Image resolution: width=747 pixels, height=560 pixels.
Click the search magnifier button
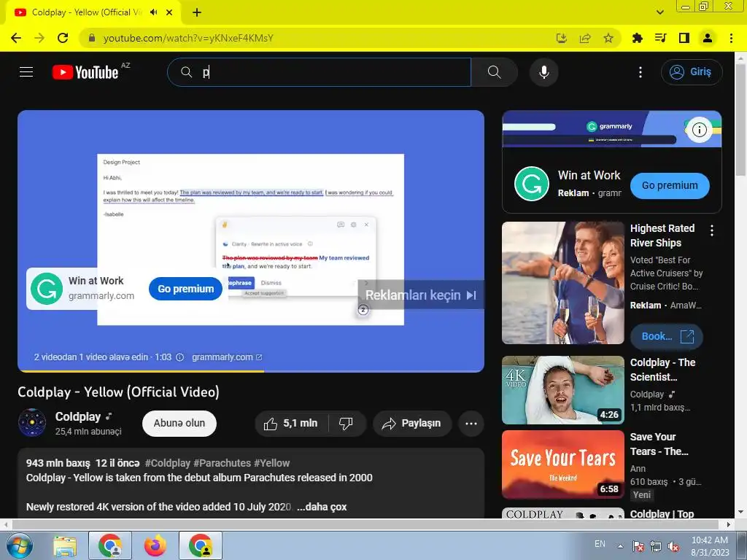495,72
